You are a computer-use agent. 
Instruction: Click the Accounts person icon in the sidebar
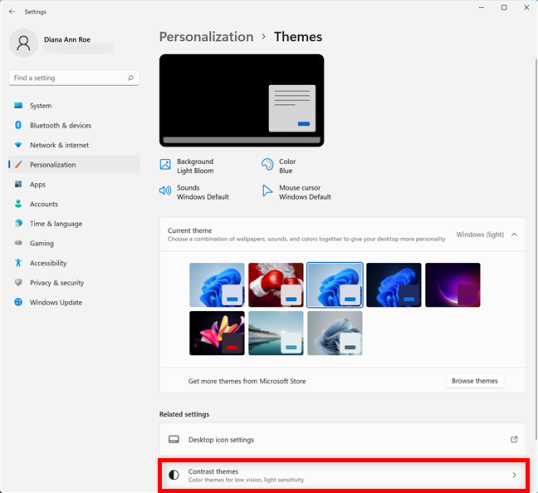point(18,204)
